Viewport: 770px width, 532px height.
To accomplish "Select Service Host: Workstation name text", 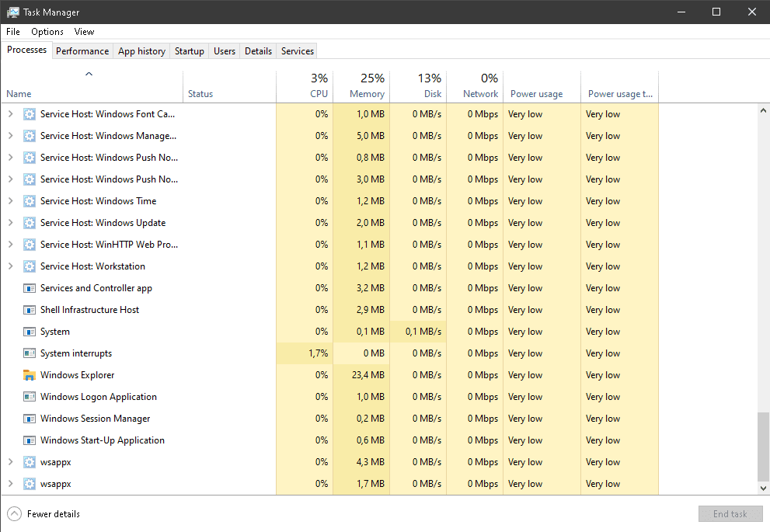I will (x=92, y=266).
